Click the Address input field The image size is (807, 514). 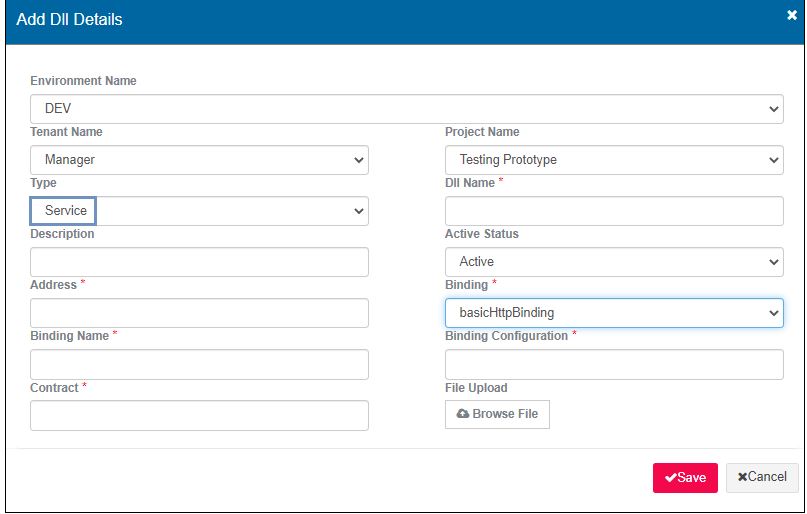click(x=199, y=313)
